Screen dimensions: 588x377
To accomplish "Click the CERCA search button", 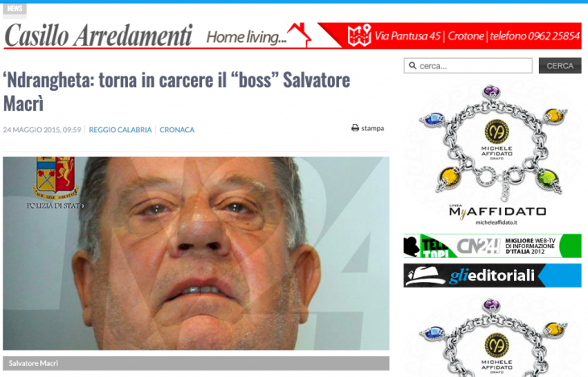I will [x=560, y=65].
